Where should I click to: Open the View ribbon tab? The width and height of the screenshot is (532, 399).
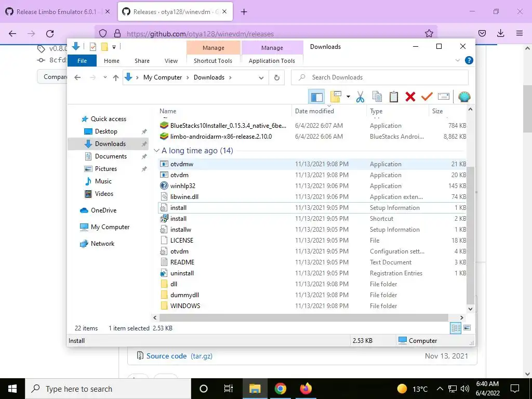tap(171, 61)
